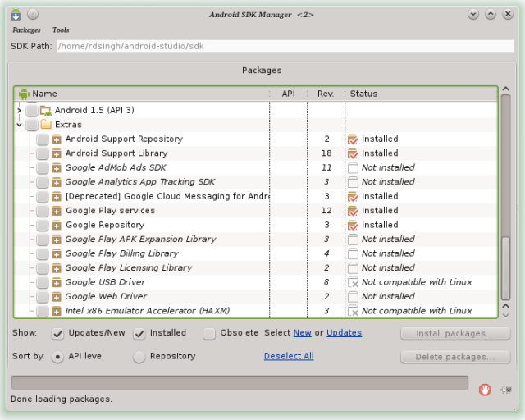The image size is (525, 420).
Task: Click the Select New link
Action: point(303,332)
